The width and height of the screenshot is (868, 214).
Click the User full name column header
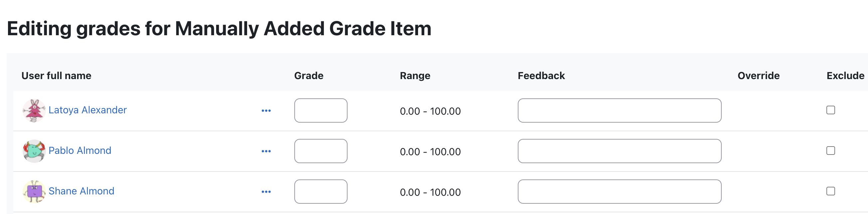pos(56,76)
